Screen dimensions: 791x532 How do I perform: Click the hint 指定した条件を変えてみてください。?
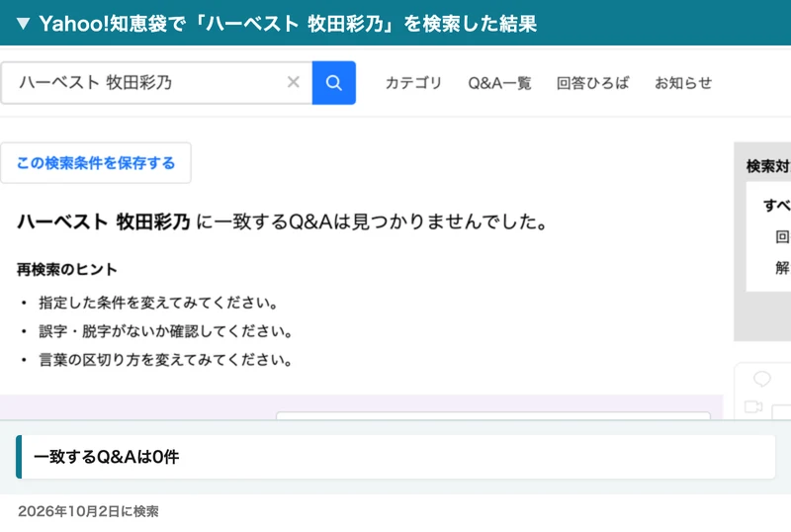158,303
